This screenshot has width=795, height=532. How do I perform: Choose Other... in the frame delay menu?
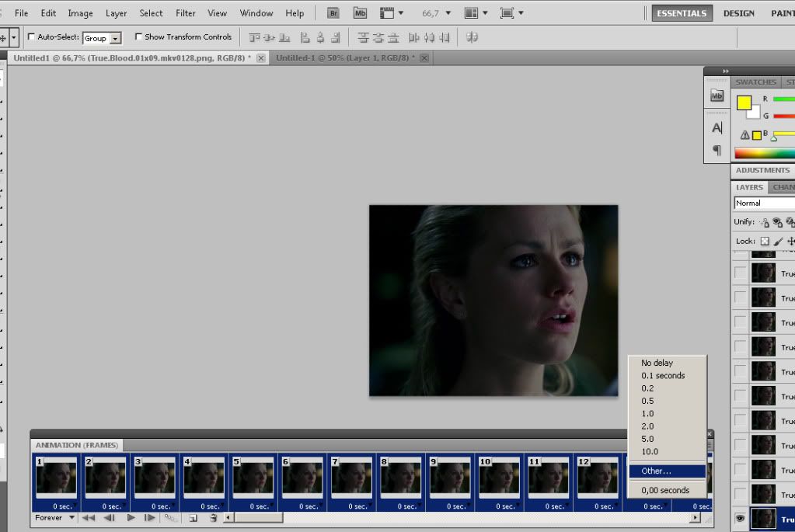click(x=656, y=471)
